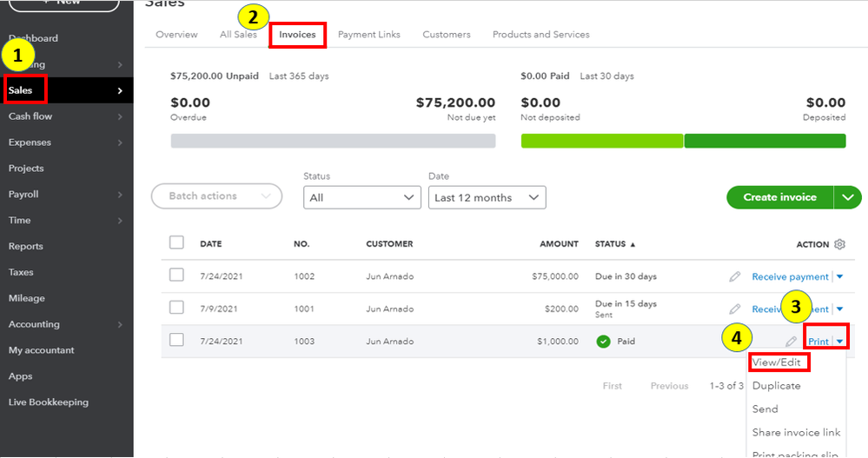Click the Status column sort arrow
This screenshot has height=458, width=868.
633,244
